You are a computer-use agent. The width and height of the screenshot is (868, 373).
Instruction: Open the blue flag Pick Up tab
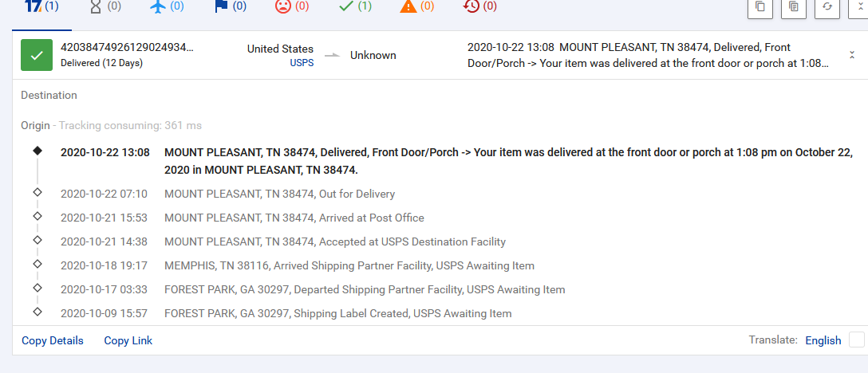tap(230, 7)
